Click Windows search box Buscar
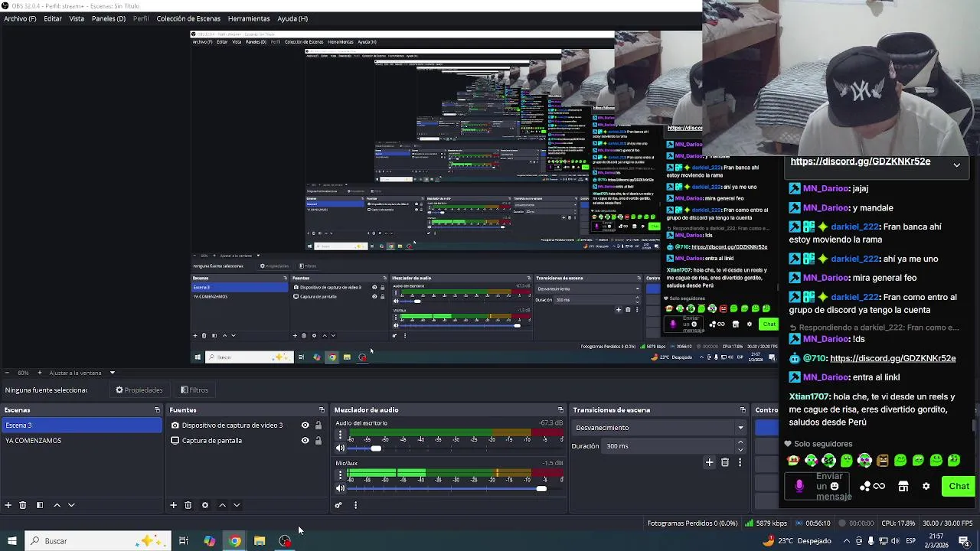This screenshot has width=980, height=551. click(98, 541)
